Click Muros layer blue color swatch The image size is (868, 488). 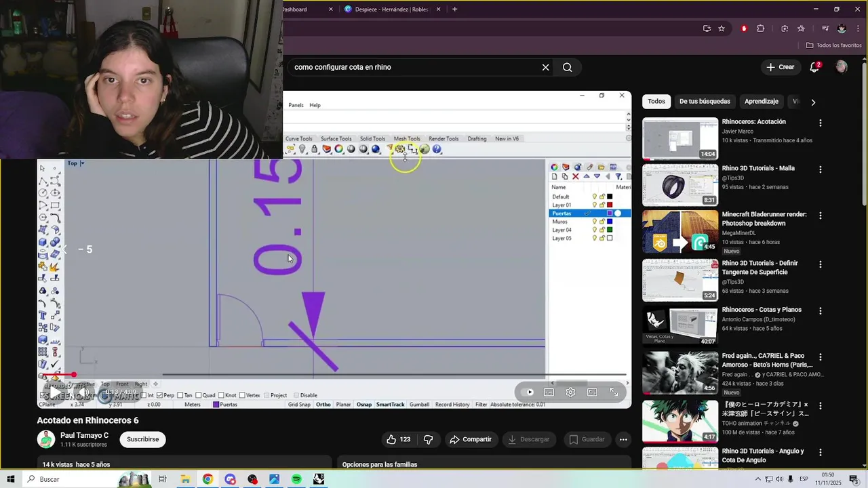point(610,222)
